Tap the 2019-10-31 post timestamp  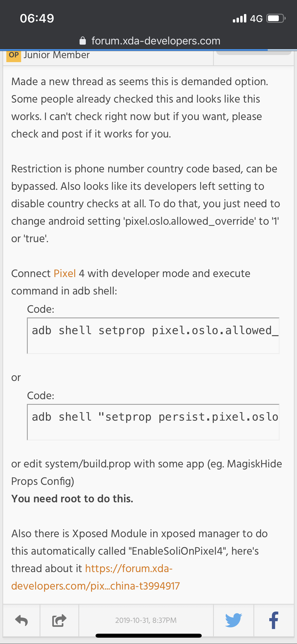point(146,620)
